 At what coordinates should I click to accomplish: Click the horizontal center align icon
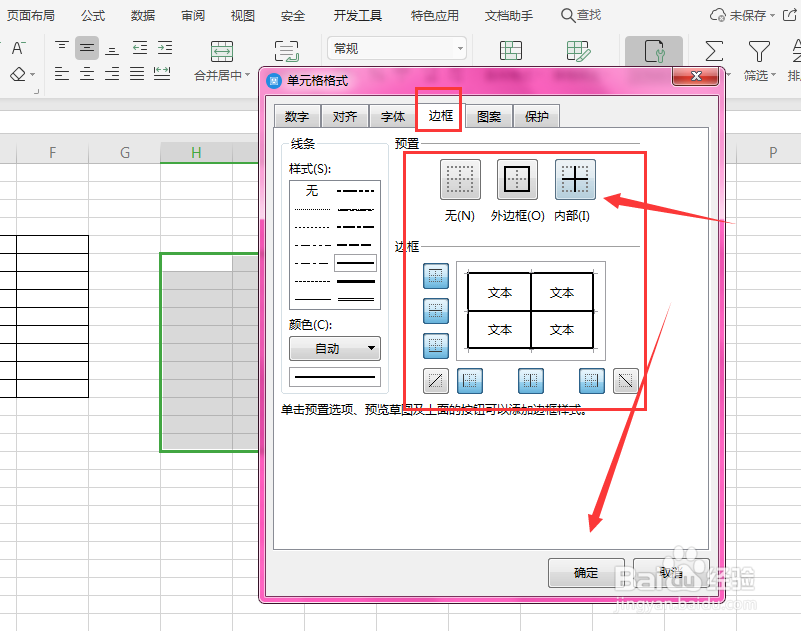pyautogui.click(x=87, y=74)
